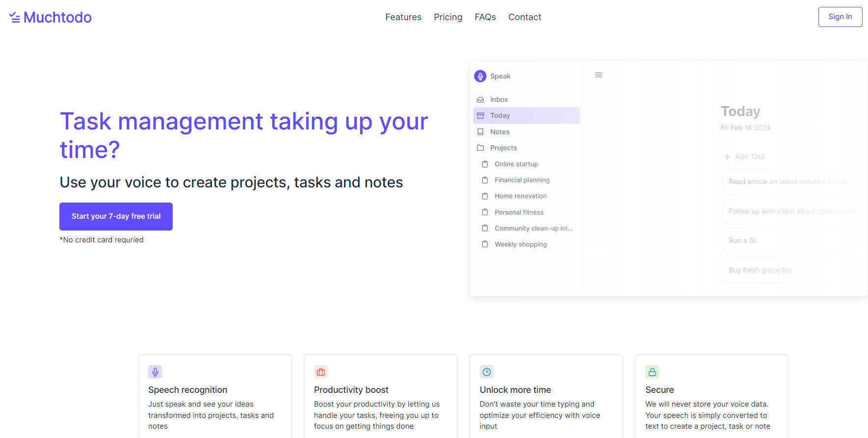Open the Features nav link
The image size is (868, 438).
coord(403,17)
